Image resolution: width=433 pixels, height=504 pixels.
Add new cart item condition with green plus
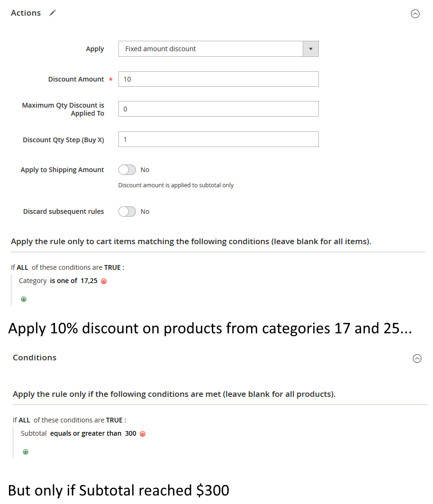24,299
